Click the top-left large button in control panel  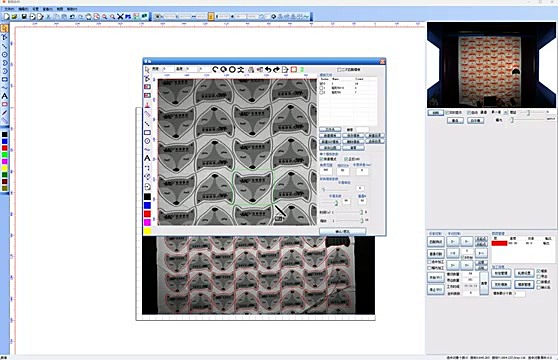tap(436, 242)
